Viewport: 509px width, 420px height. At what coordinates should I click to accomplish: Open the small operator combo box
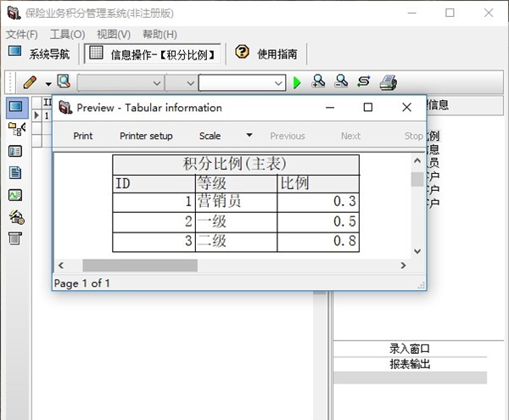pyautogui.click(x=182, y=83)
